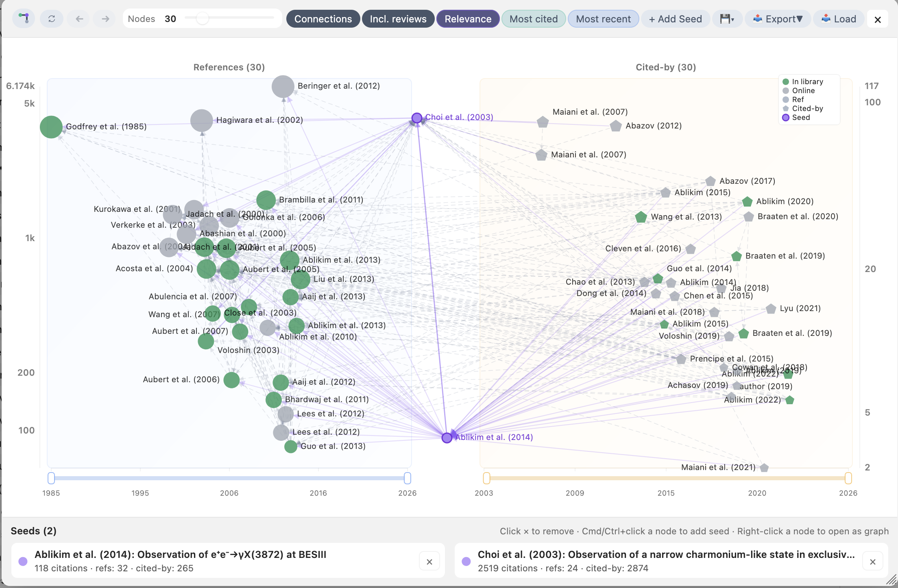Select the Hagiwara et al. (2002) node
This screenshot has height=588, width=898.
pyautogui.click(x=202, y=120)
